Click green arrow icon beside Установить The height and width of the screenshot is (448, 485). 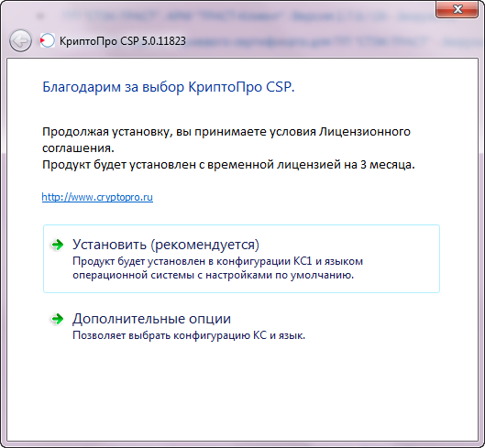[57, 245]
